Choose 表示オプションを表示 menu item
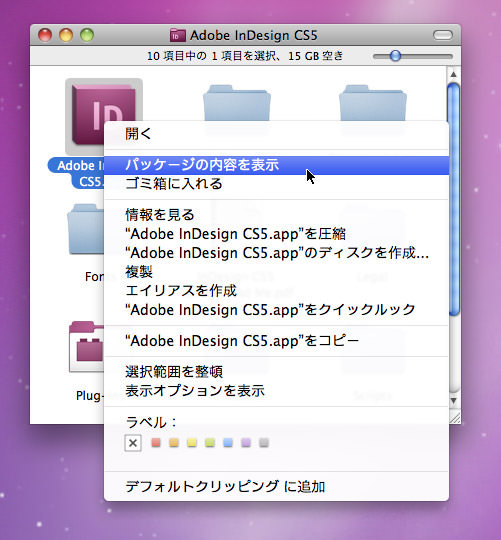This screenshot has width=501, height=540. tap(276, 391)
